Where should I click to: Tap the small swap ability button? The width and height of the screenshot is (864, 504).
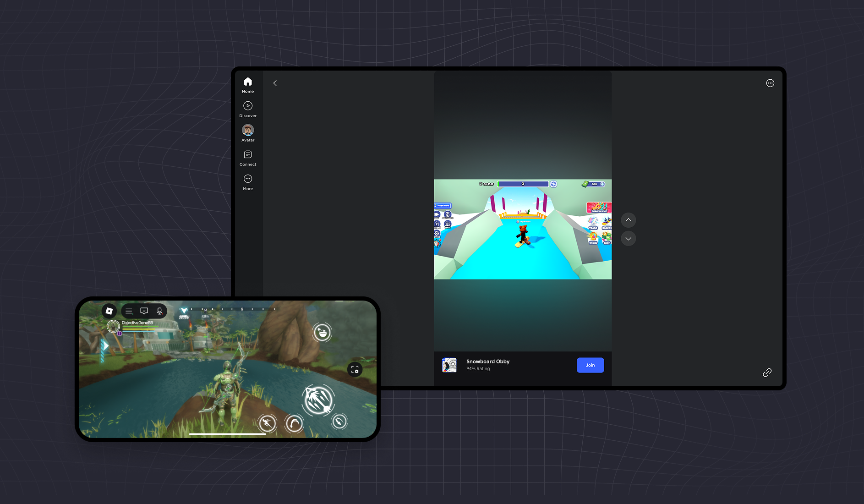339,421
